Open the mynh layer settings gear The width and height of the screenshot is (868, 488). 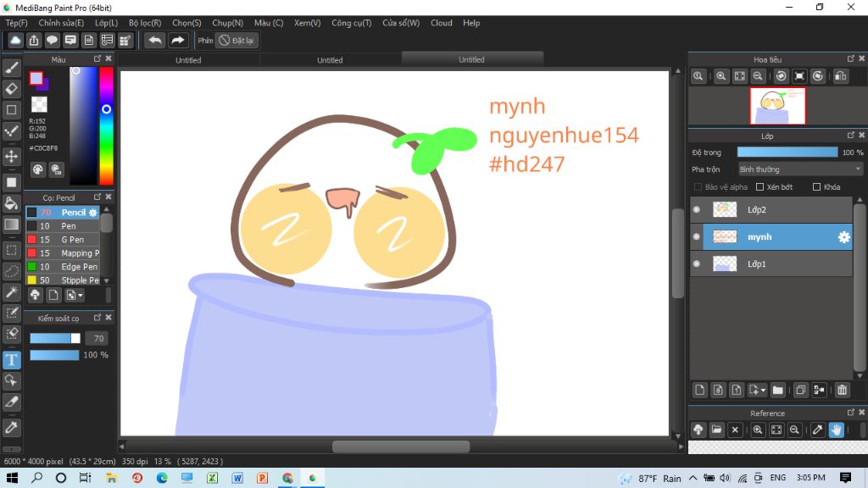[x=843, y=237]
